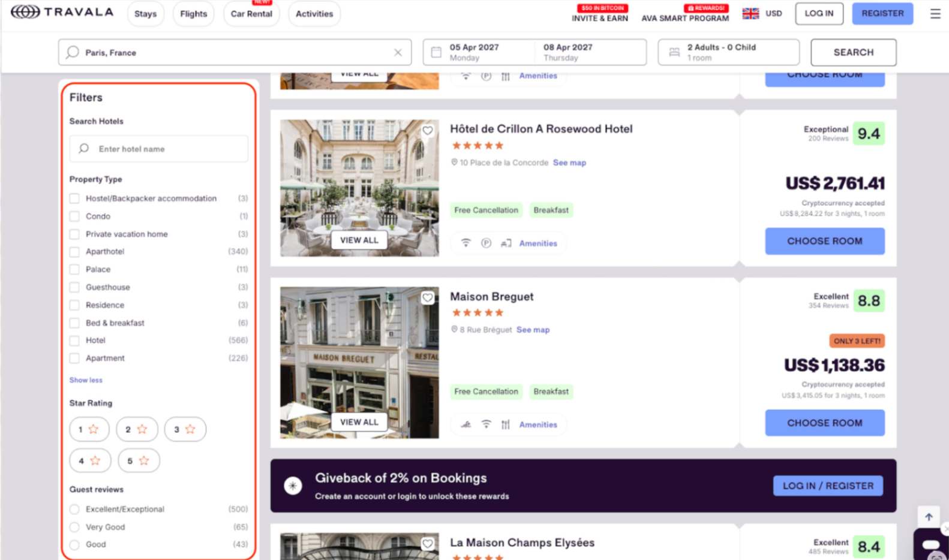
Task: Clear the Paris, France destination field
Action: 398,53
